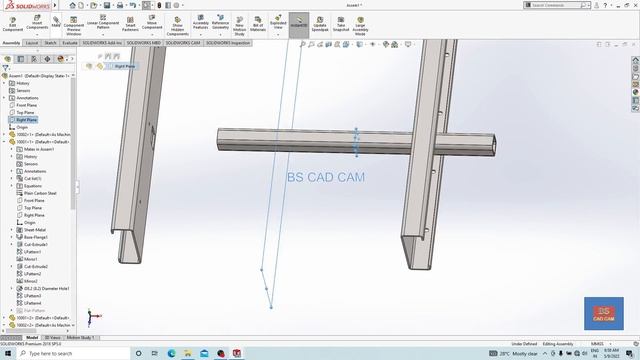This screenshot has width=640, height=360.
Task: Click the Print icon
Action: 120,5
